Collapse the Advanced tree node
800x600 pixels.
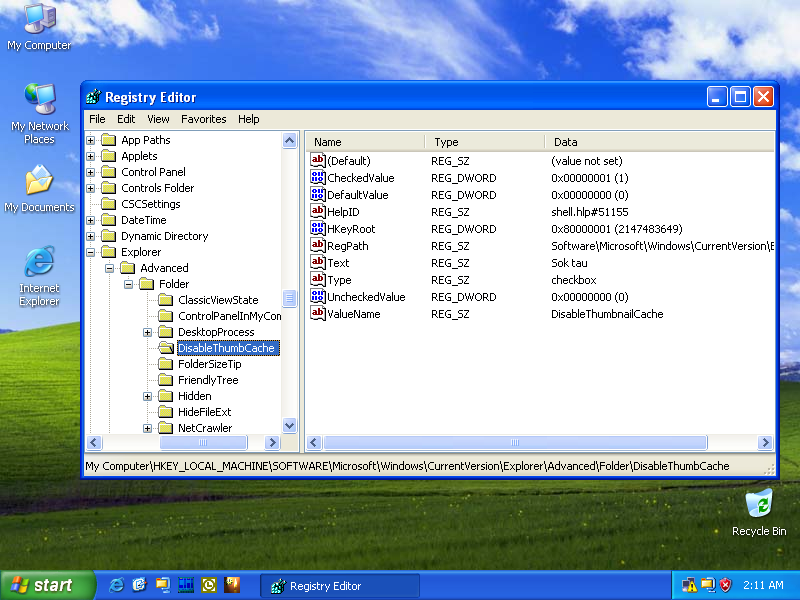point(110,268)
